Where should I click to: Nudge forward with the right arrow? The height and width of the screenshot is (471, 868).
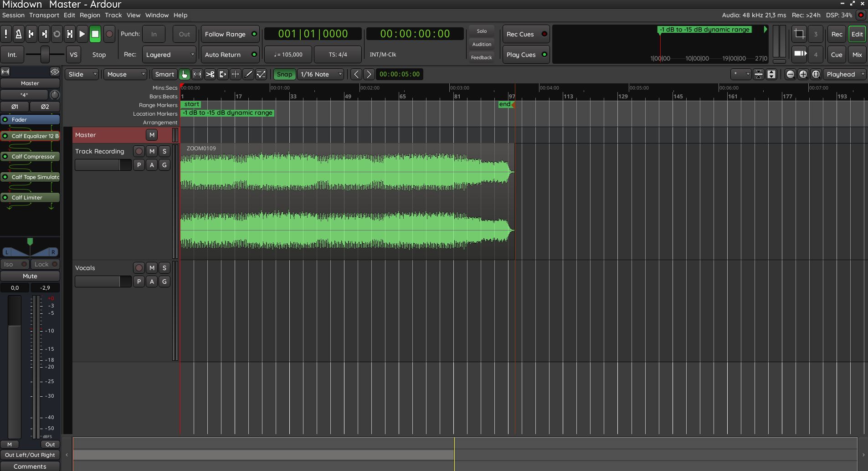369,74
